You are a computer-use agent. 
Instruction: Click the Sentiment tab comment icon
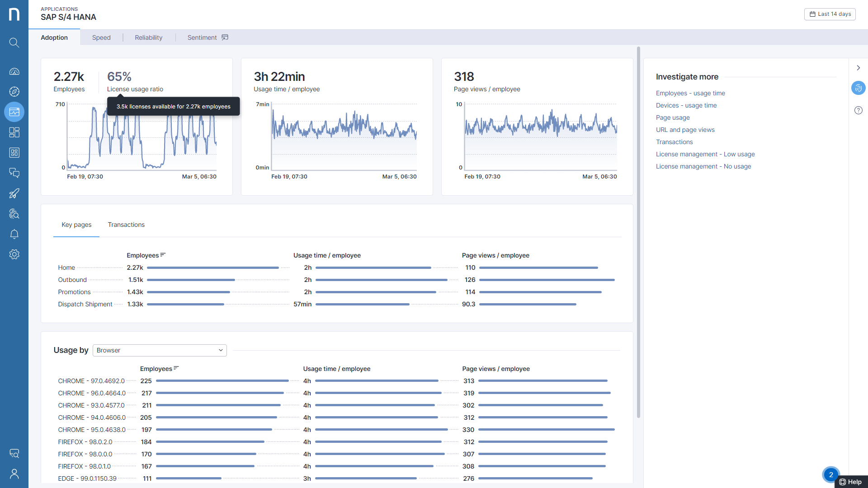[x=225, y=38]
